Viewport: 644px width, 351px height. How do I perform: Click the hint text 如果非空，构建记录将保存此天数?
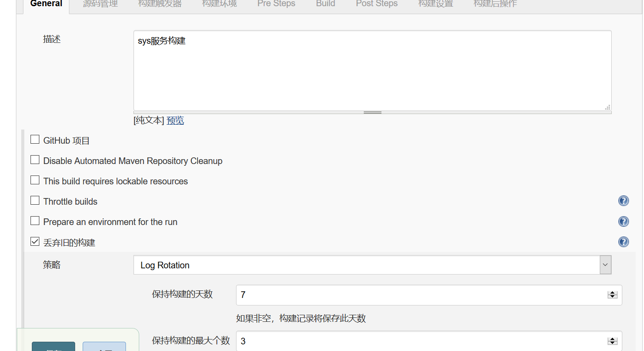point(301,318)
